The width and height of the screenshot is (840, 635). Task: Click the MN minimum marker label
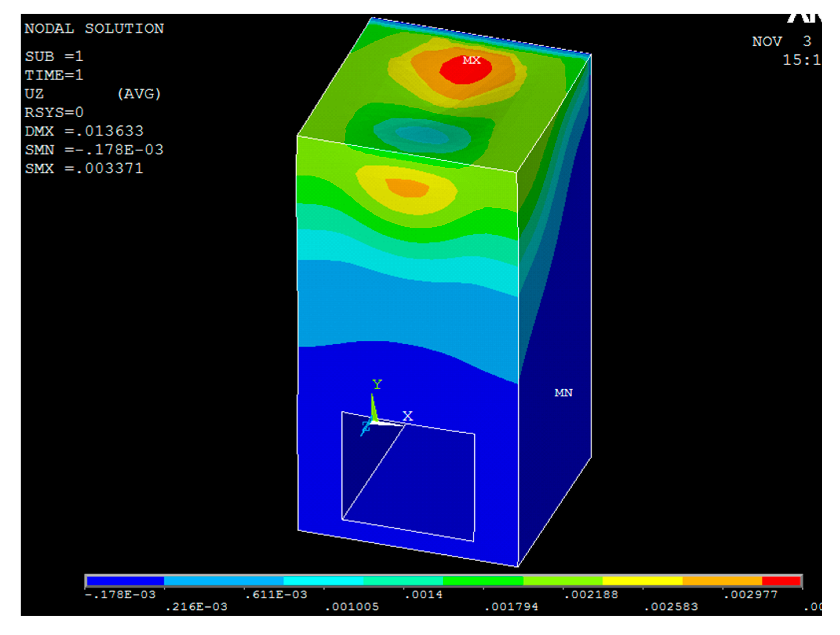coord(563,393)
